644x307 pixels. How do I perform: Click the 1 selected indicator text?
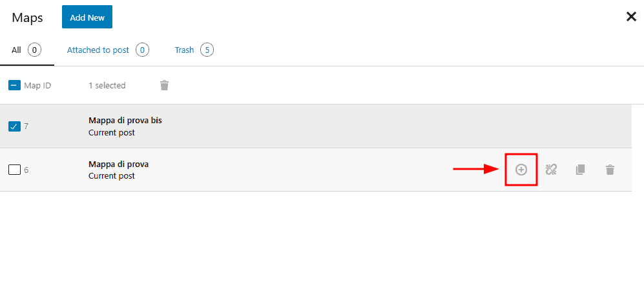tap(107, 86)
